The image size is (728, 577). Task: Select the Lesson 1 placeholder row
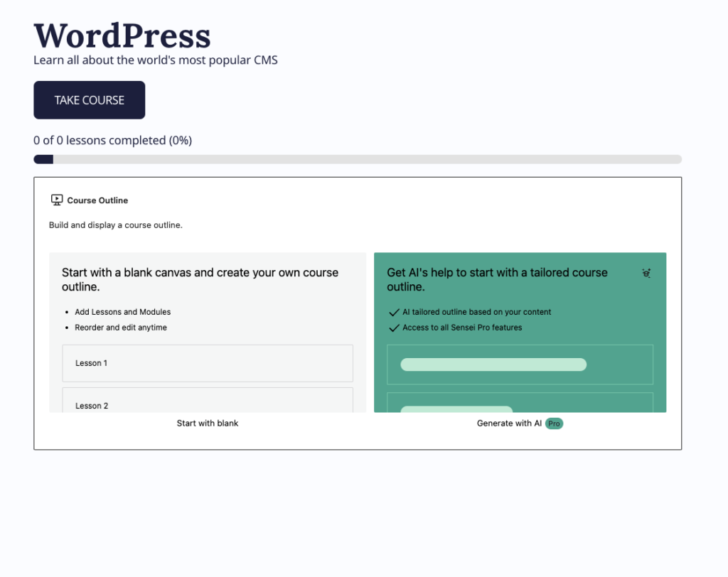[208, 363]
